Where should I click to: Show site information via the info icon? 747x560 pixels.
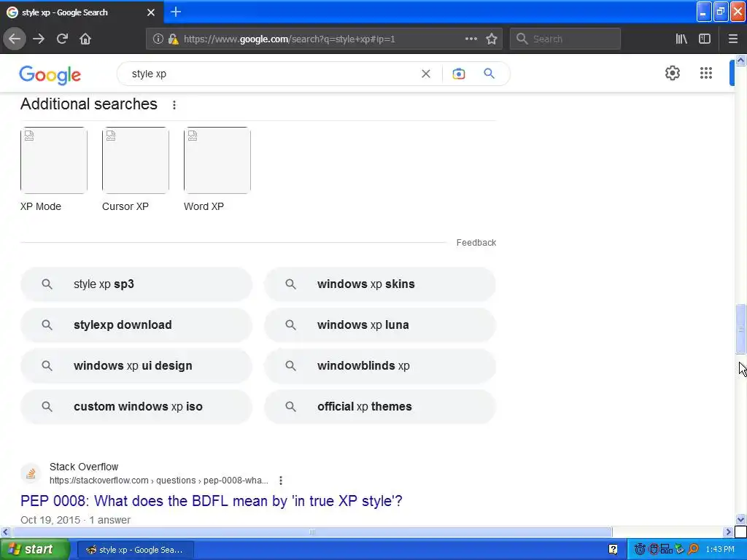(x=158, y=39)
